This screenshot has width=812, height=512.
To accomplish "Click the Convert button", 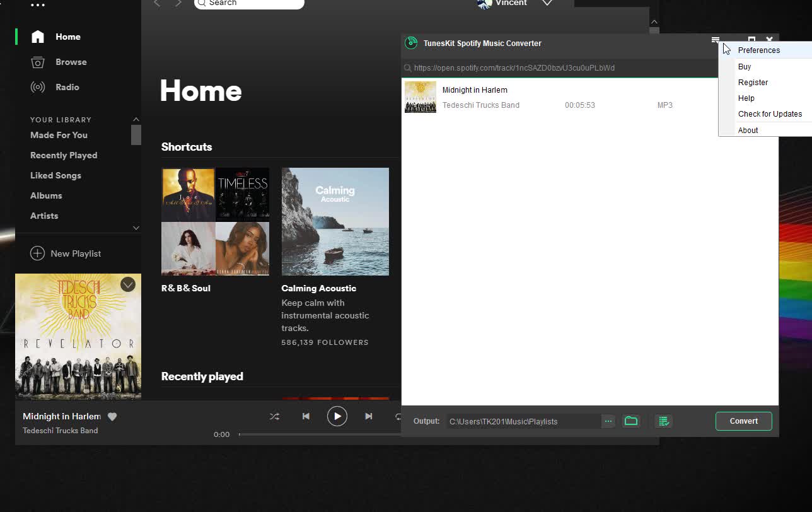I will pyautogui.click(x=744, y=421).
